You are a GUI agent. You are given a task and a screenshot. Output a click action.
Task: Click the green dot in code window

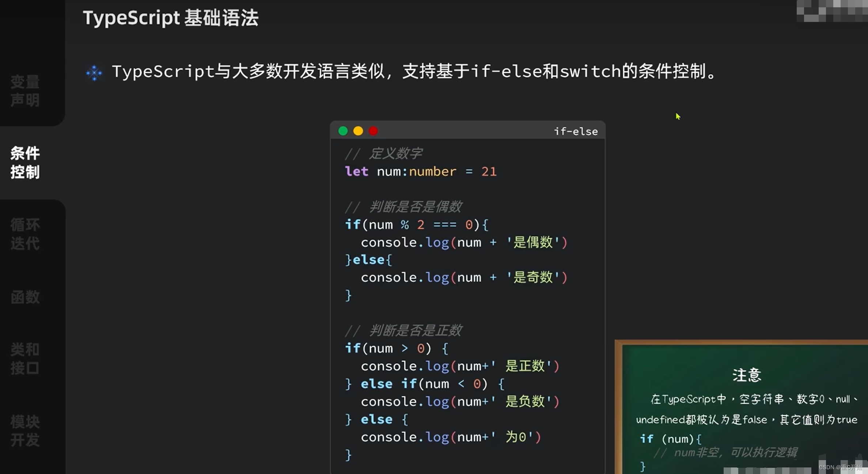(x=343, y=131)
